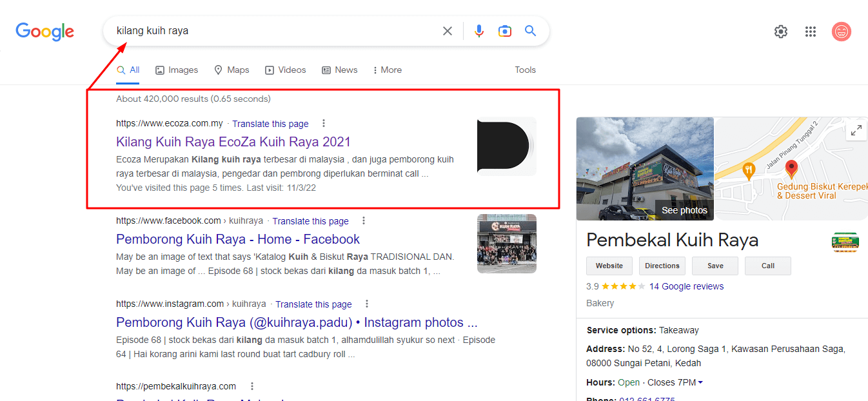
Task: Click the 'Service options:' label
Action: 622,330
